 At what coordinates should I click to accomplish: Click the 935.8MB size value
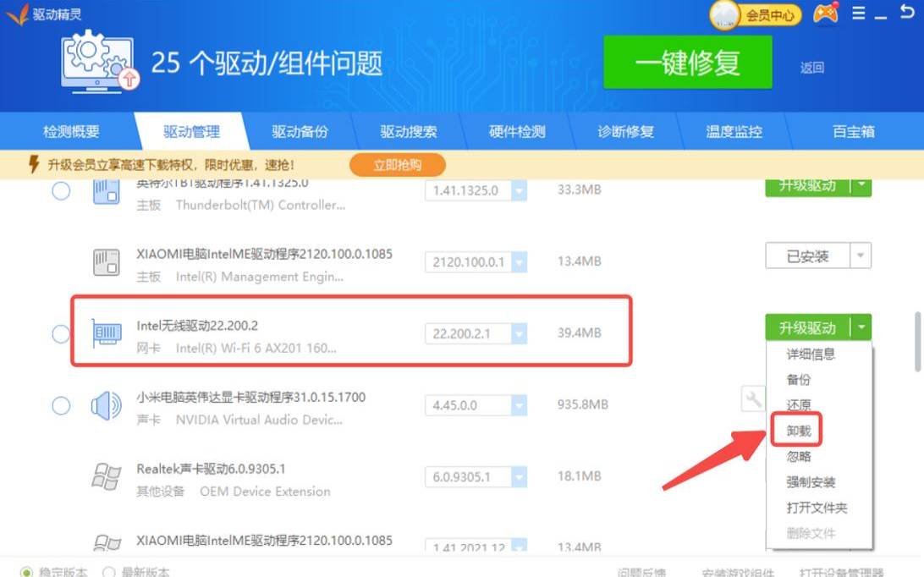(582, 405)
